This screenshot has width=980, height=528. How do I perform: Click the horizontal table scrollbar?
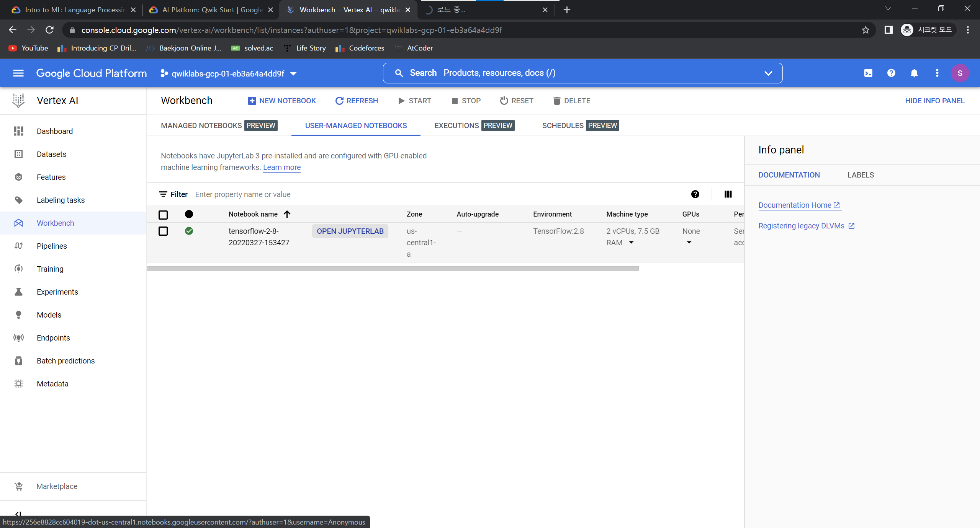coord(393,269)
